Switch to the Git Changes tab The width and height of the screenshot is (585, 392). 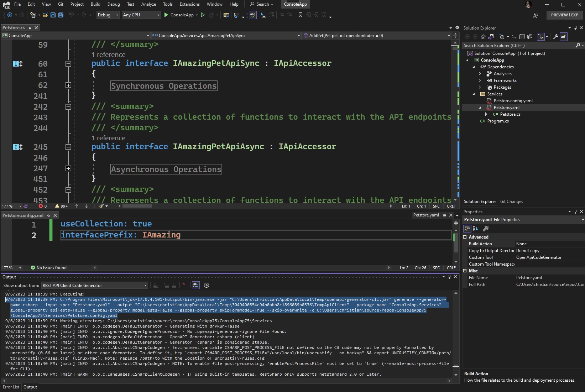pyautogui.click(x=511, y=201)
